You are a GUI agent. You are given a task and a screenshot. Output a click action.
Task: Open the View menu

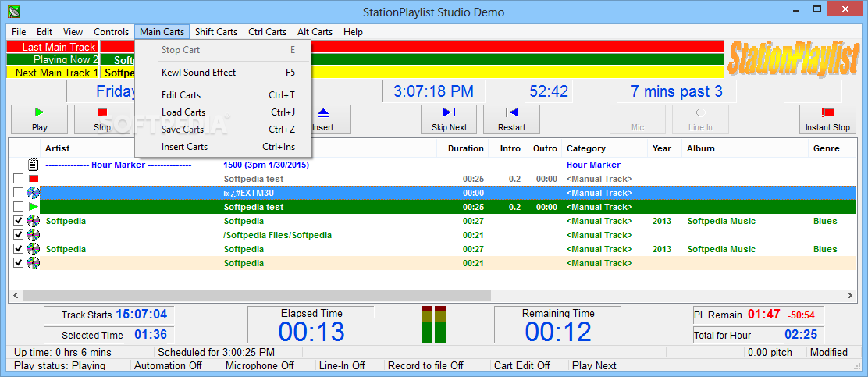point(73,31)
